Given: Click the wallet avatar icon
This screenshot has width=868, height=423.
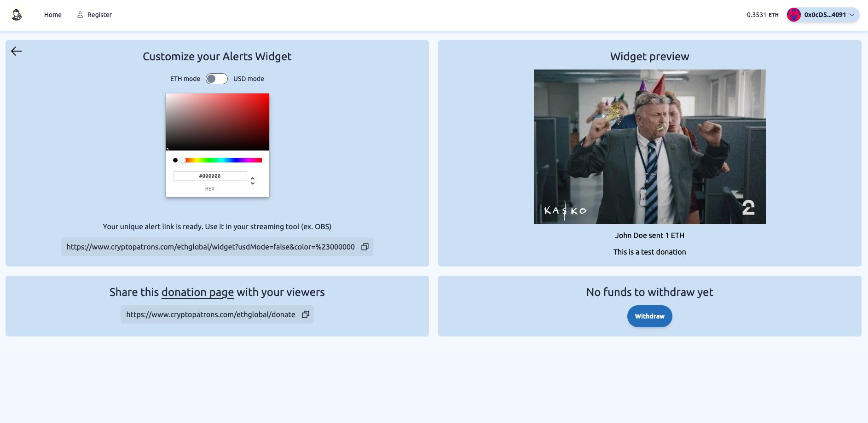Looking at the screenshot, I should click(x=794, y=15).
